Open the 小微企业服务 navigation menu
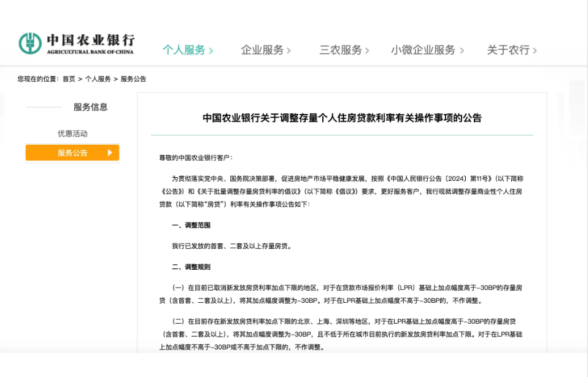The width and height of the screenshot is (588, 377). (428, 50)
